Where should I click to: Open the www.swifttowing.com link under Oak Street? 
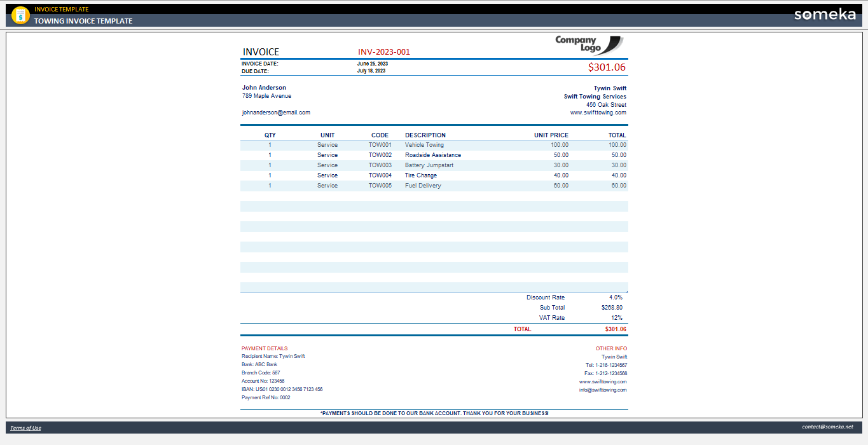tap(598, 113)
